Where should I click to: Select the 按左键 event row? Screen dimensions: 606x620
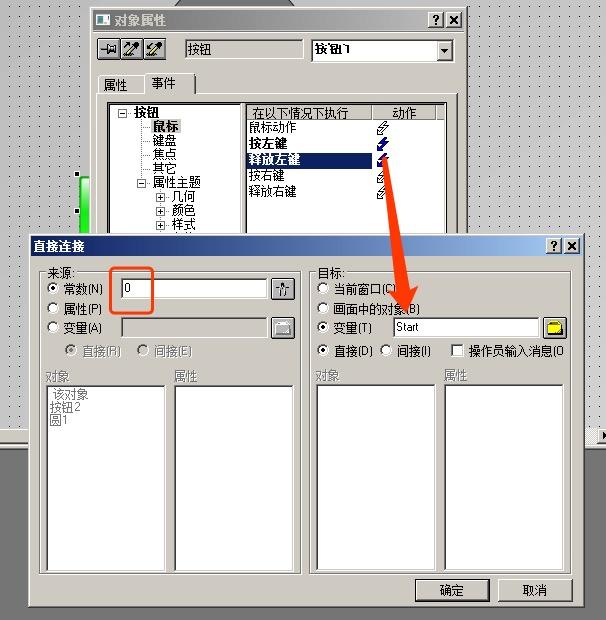tap(308, 144)
